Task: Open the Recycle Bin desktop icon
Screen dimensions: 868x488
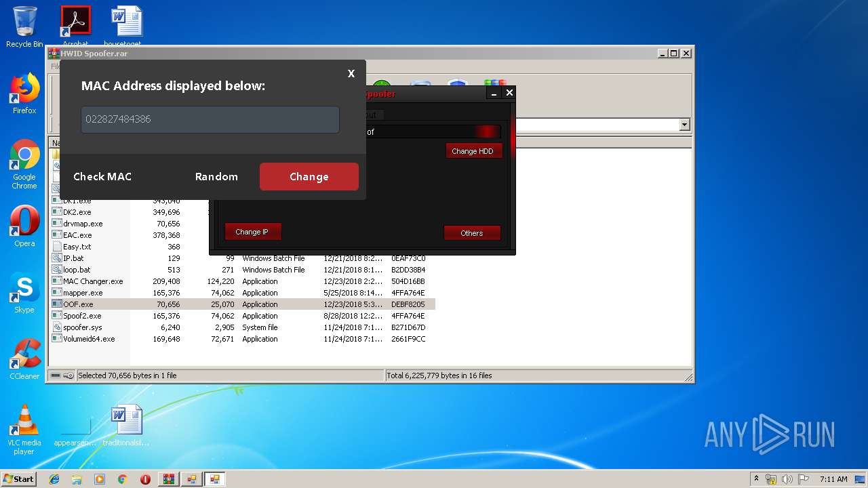Action: pyautogui.click(x=24, y=27)
